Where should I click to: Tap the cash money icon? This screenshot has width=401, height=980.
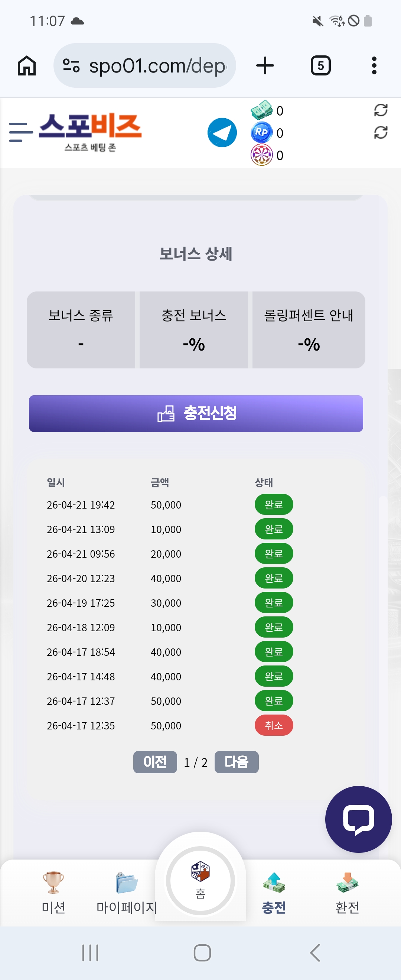tap(261, 110)
